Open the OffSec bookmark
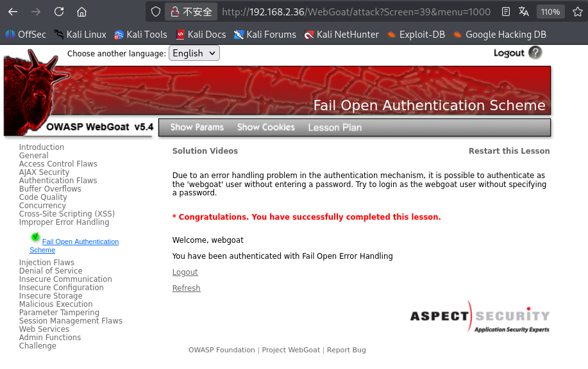The height and width of the screenshot is (369, 588). (x=26, y=35)
